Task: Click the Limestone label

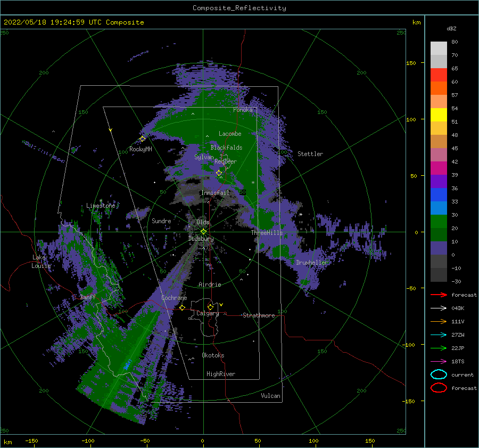Action: click(101, 206)
